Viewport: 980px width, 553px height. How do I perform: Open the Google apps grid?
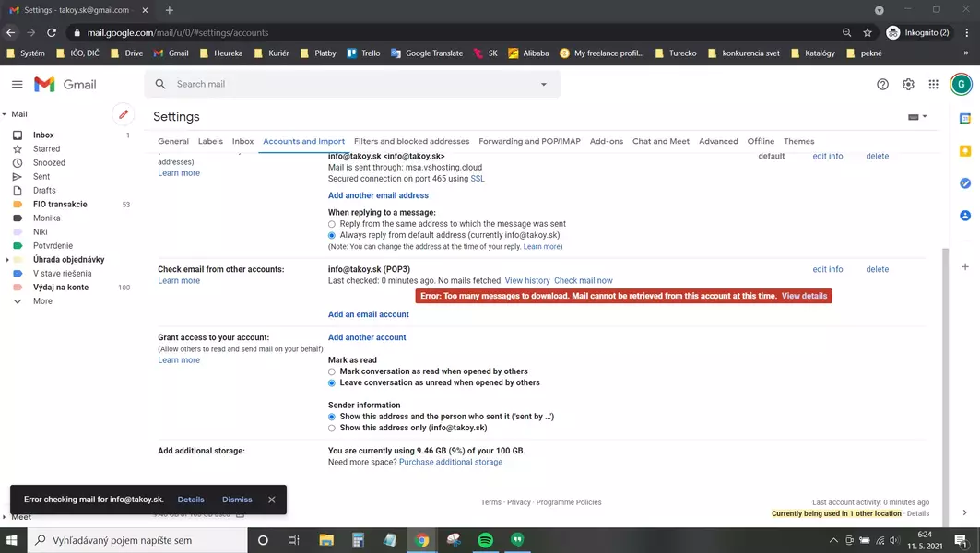pyautogui.click(x=933, y=84)
